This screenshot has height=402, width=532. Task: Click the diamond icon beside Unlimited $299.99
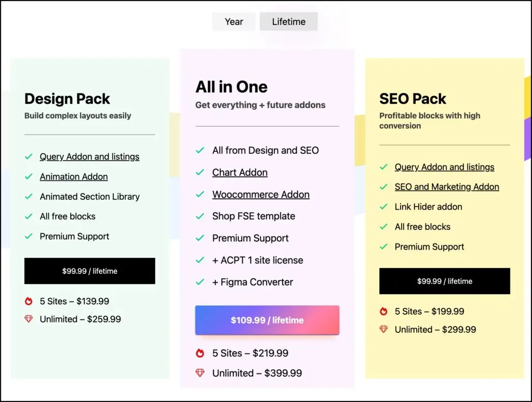tap(384, 329)
